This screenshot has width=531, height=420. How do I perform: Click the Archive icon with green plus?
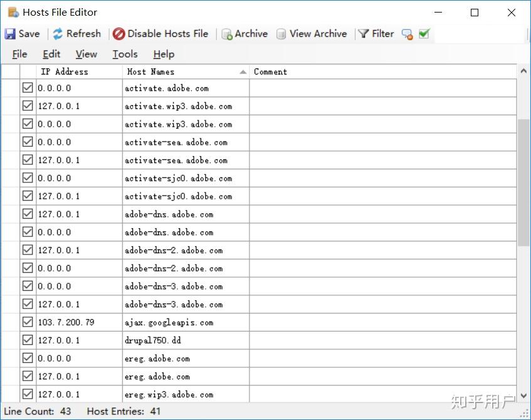click(227, 34)
